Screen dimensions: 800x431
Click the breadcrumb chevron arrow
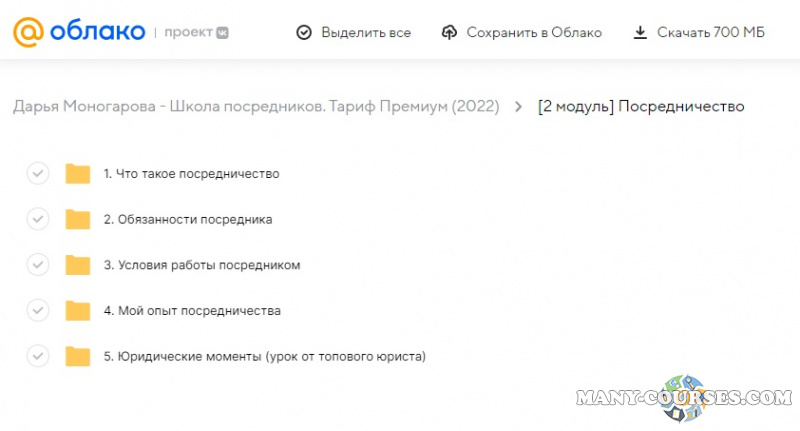click(518, 107)
